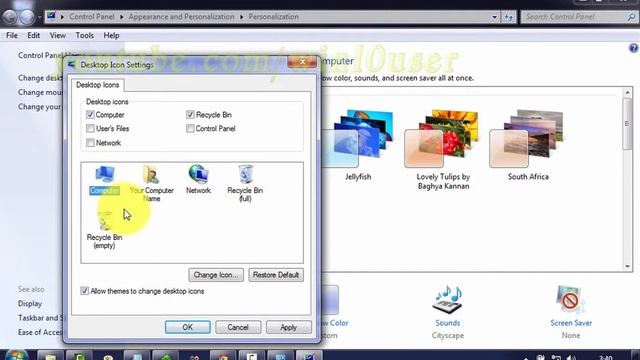Select the Your Computer Name folder icon
The image size is (640, 360).
click(151, 174)
